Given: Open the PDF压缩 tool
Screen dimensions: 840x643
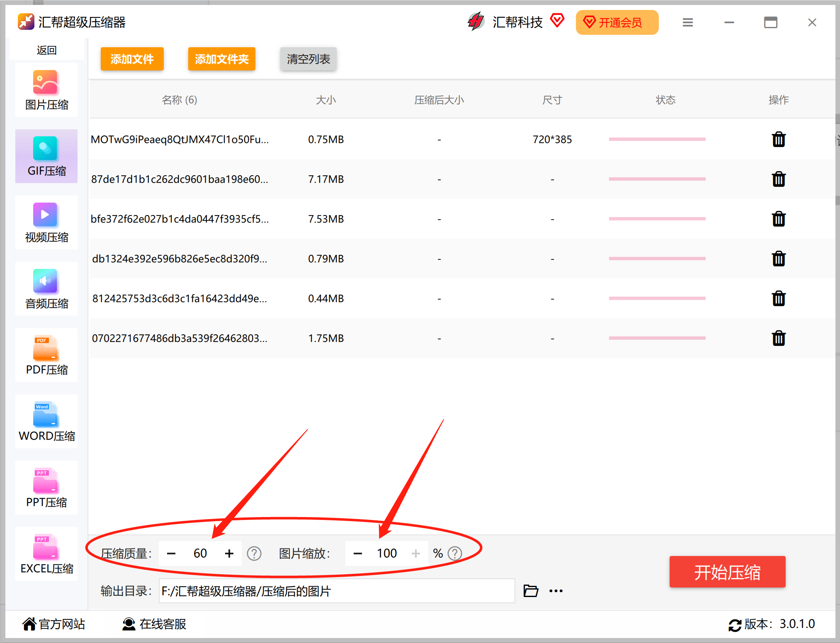Looking at the screenshot, I should pos(46,355).
